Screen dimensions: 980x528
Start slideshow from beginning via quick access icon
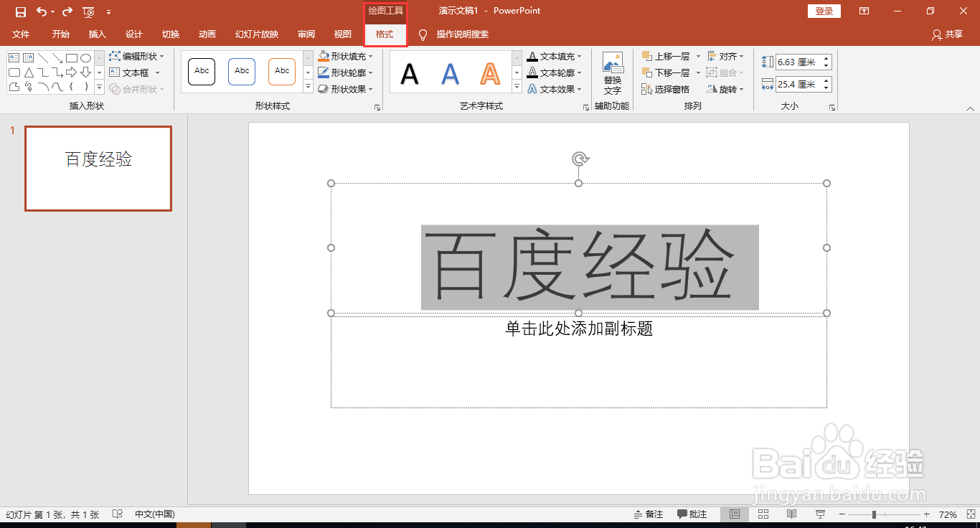[x=89, y=11]
